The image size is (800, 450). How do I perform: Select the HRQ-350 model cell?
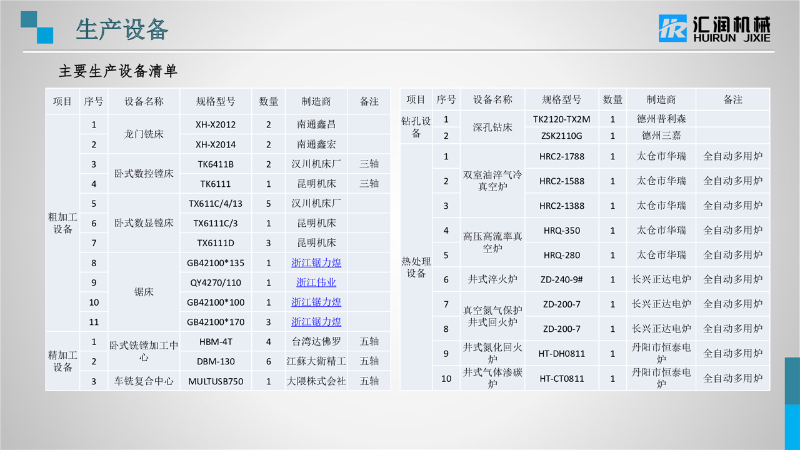pyautogui.click(x=561, y=230)
